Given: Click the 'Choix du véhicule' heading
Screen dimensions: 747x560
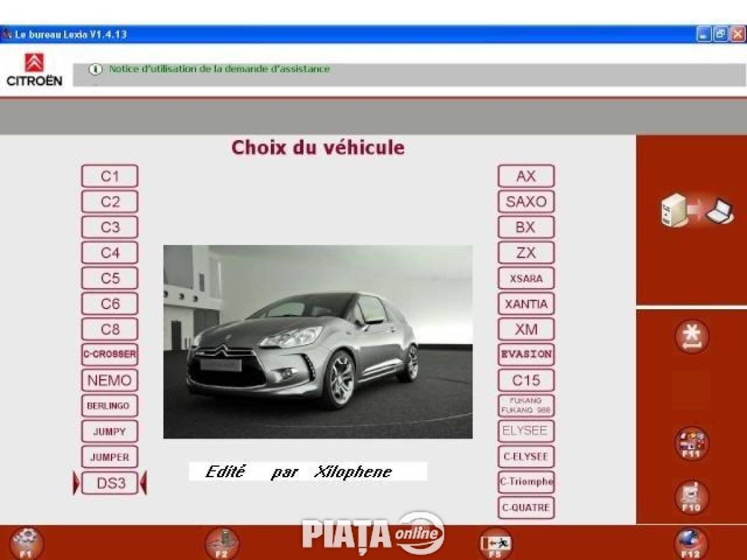Looking at the screenshot, I should point(318,147).
